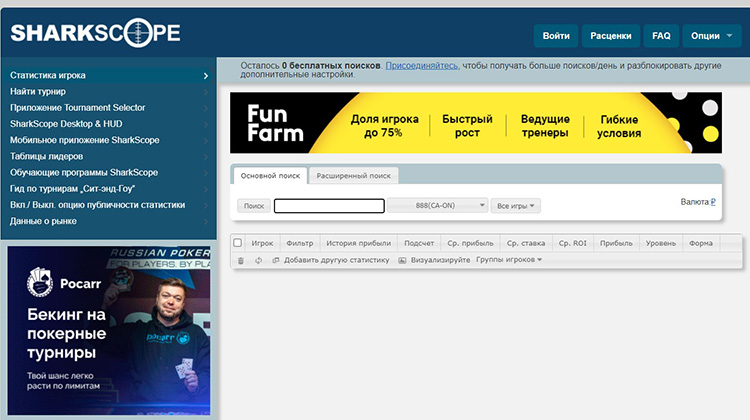750x420 pixels.
Task: Open the Все игры filter dropdown
Action: 516,206
